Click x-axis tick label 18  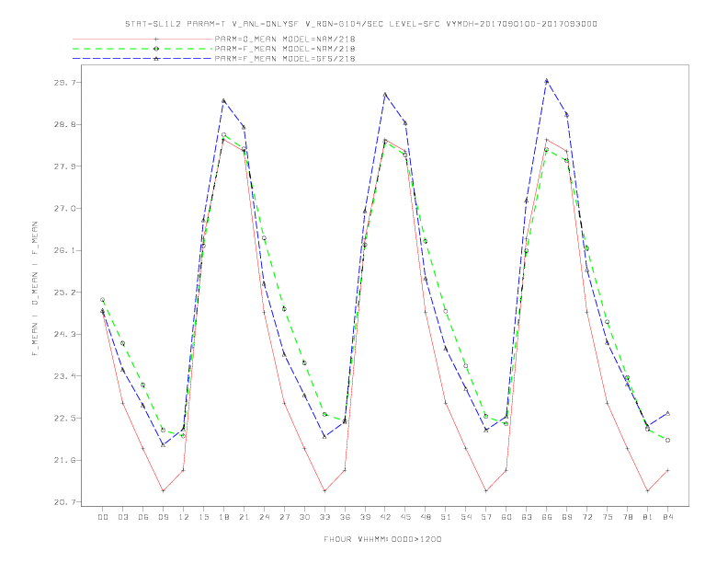223,517
